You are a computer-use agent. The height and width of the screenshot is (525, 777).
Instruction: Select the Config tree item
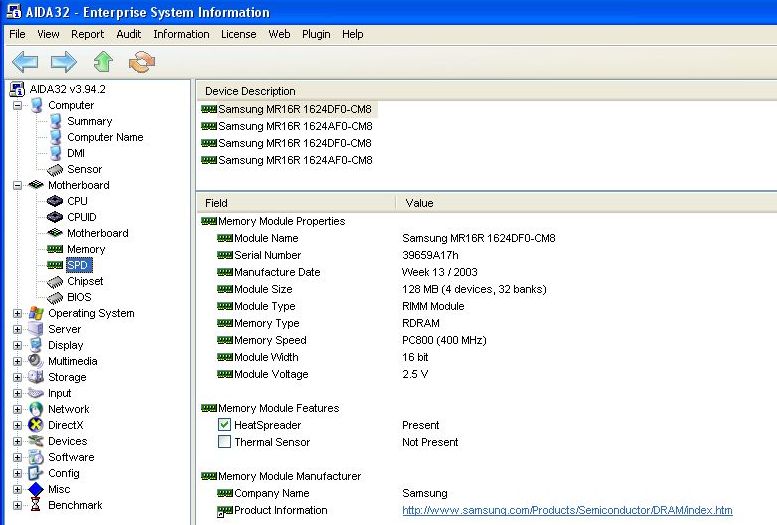coord(63,473)
